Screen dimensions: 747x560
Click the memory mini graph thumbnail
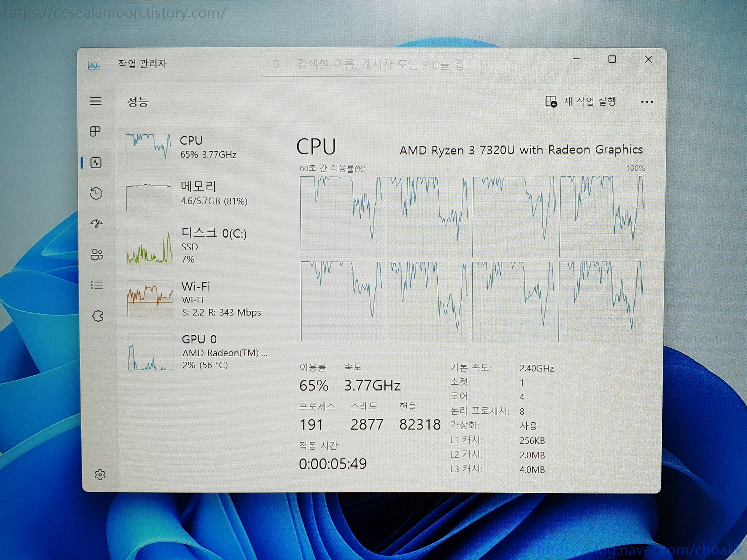pyautogui.click(x=149, y=196)
